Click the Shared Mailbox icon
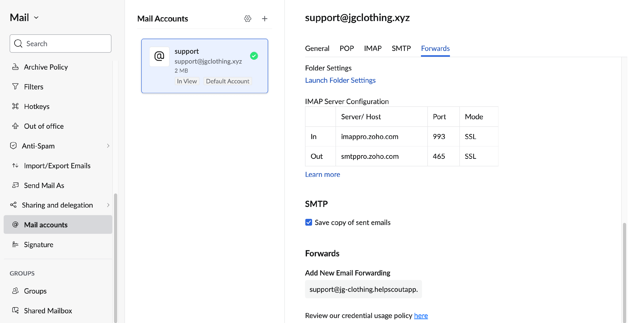Screen dimensions: 644x323 (x=15, y=311)
